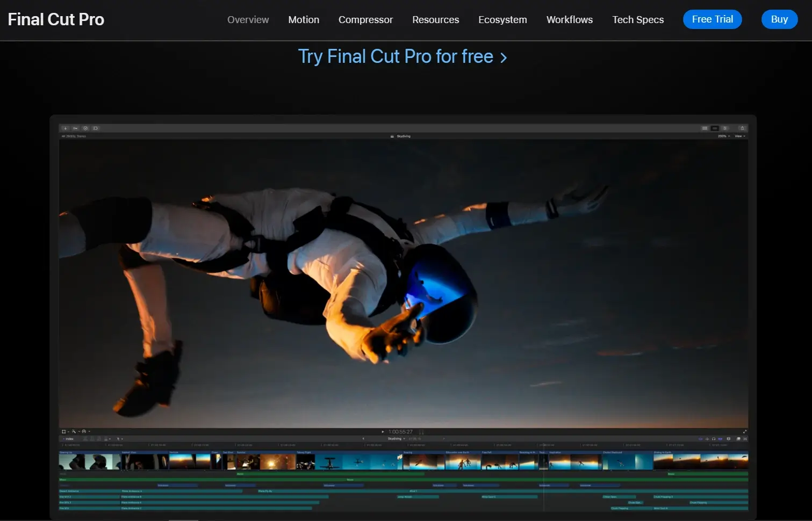
Task: Open the 200% zoom dropdown
Action: 724,136
